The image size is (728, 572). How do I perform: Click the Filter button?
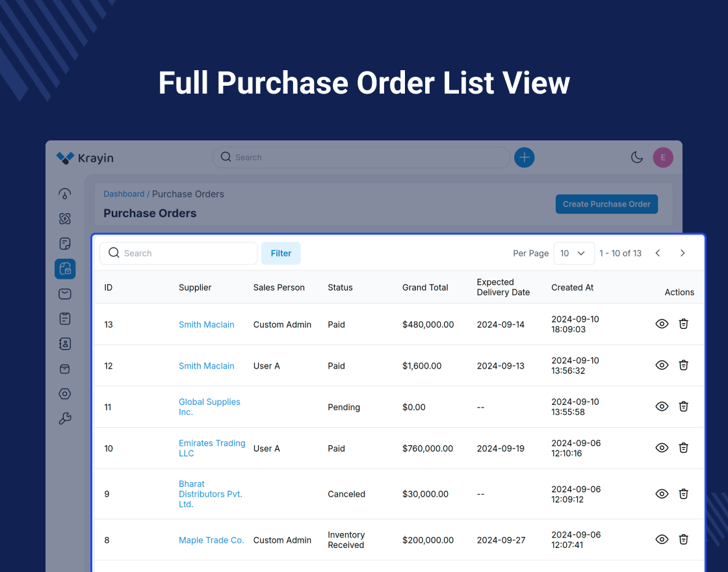pos(281,253)
